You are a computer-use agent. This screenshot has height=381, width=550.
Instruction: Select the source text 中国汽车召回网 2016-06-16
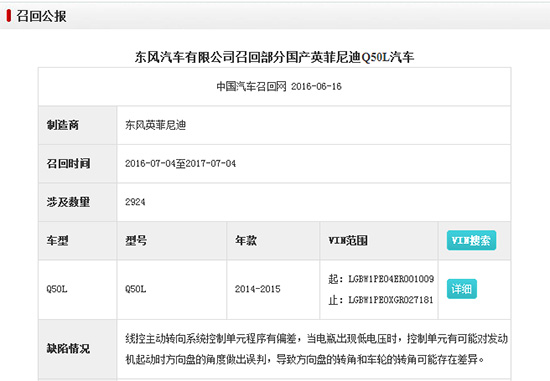[279, 86]
